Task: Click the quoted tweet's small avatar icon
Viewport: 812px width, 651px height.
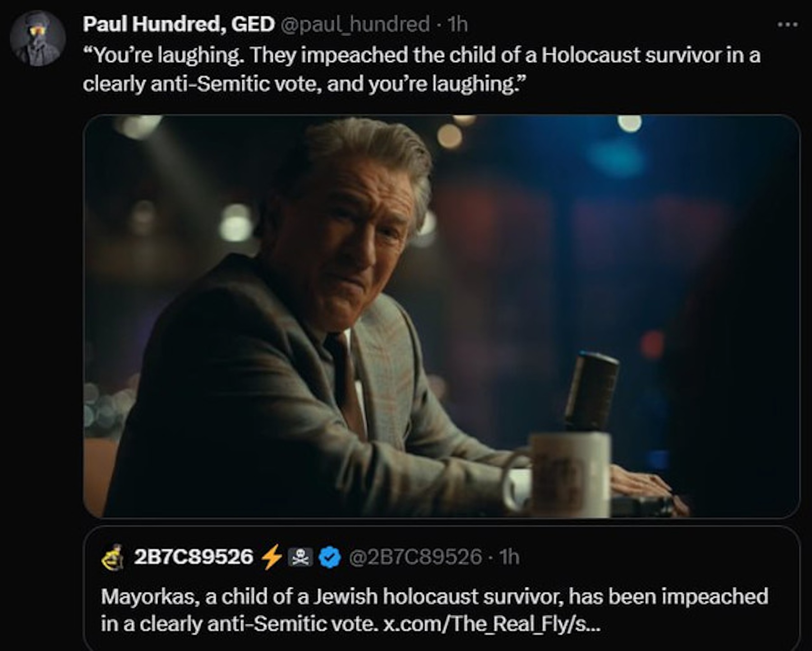Action: [113, 558]
